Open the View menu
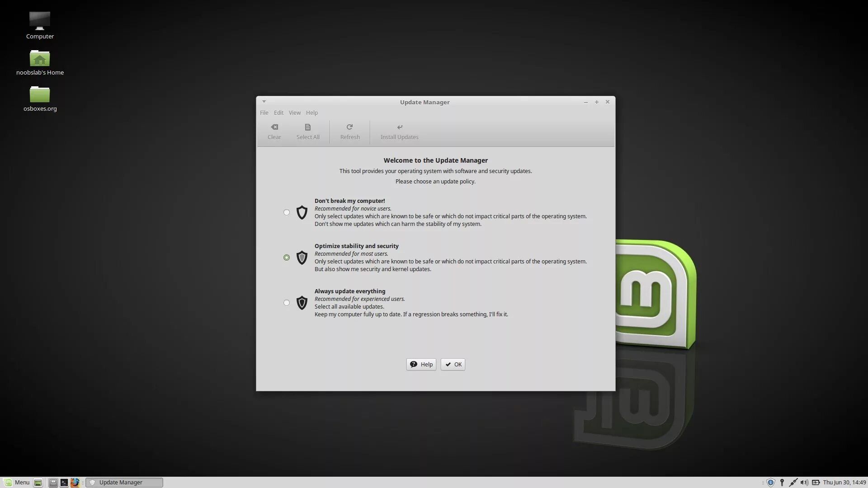 click(x=295, y=113)
